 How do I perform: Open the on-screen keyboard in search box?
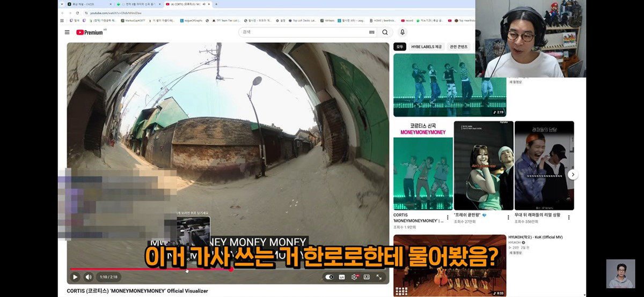point(372,32)
